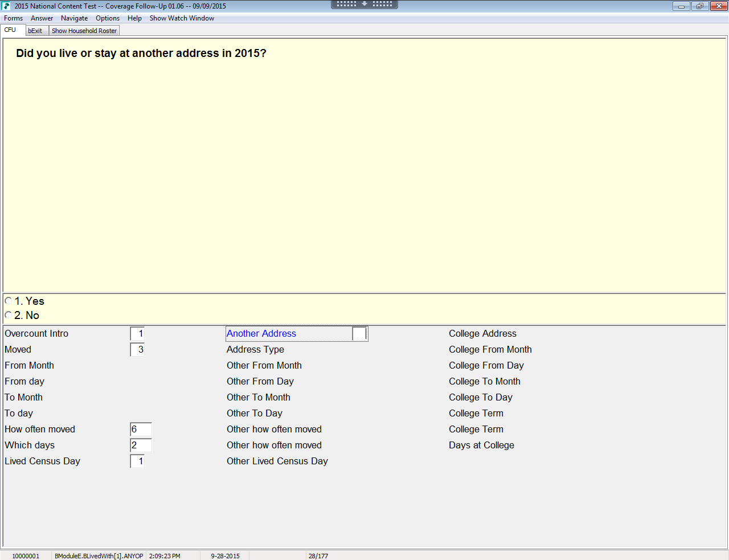Click the 'Other Lived Census Day' label

pyautogui.click(x=277, y=461)
